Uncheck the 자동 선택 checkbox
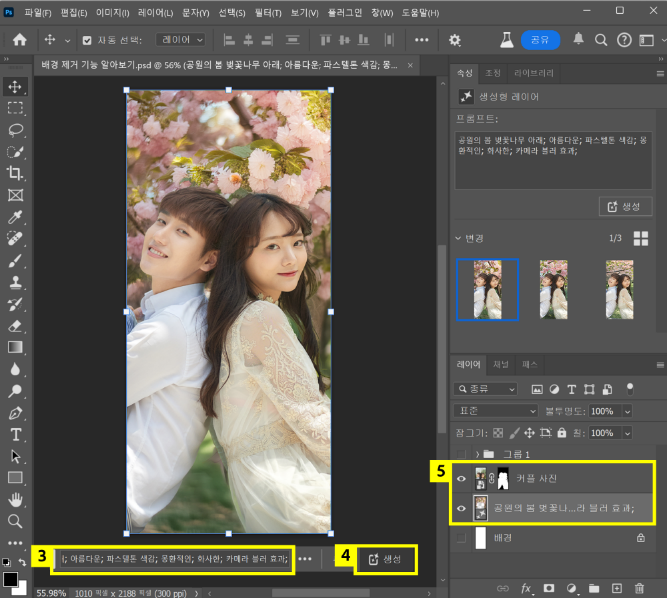 point(86,40)
